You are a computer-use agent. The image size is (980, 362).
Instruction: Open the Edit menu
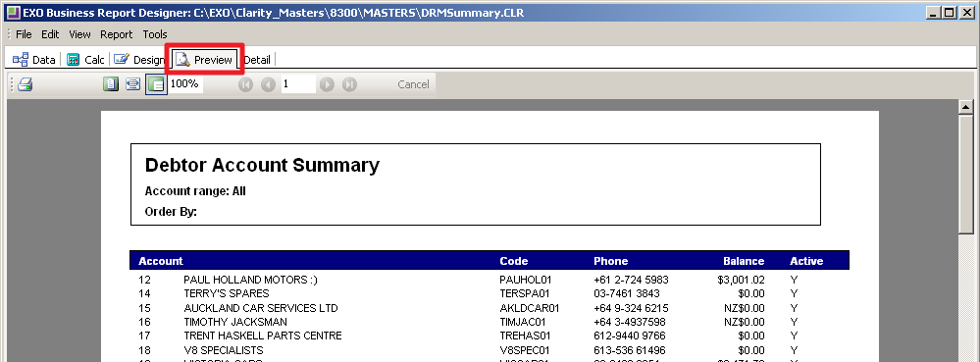(50, 34)
